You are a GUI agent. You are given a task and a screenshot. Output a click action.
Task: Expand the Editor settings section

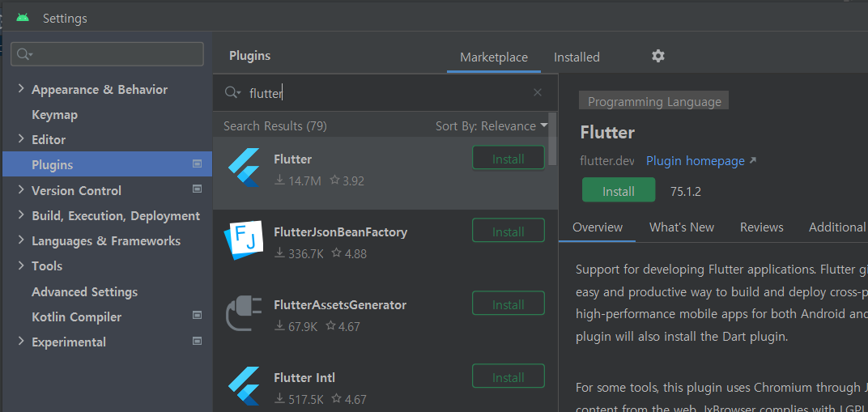tap(21, 138)
